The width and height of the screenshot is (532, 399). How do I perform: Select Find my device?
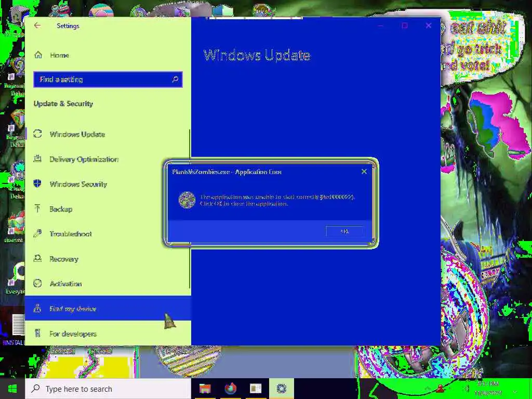pos(108,309)
